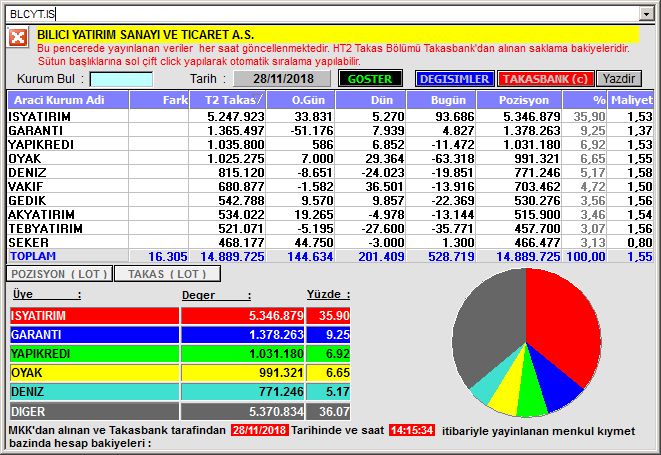Focus the BLCYT.IS symbol entry field
Image resolution: width=661 pixels, height=455 pixels.
tap(322, 14)
